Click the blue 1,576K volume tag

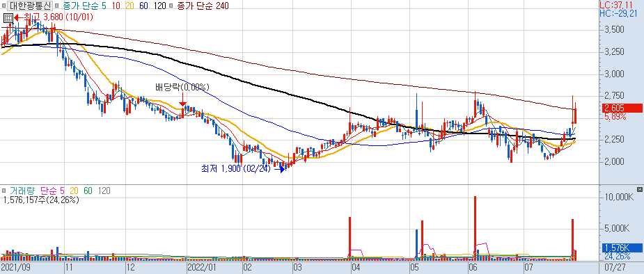pos(621,248)
